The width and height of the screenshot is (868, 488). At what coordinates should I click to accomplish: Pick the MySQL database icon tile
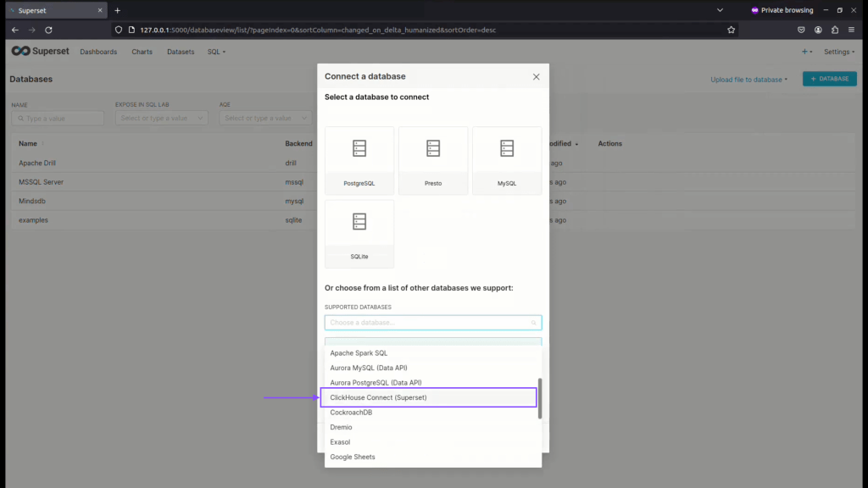tap(507, 160)
